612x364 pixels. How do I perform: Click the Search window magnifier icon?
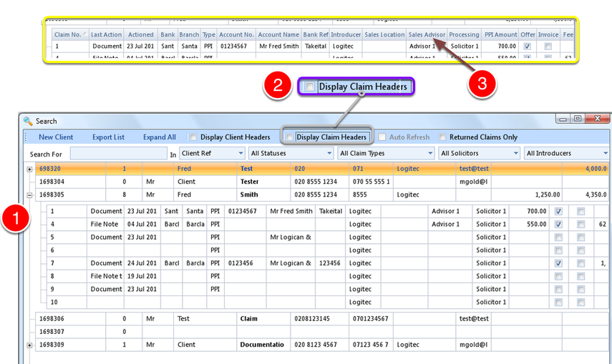coord(28,121)
